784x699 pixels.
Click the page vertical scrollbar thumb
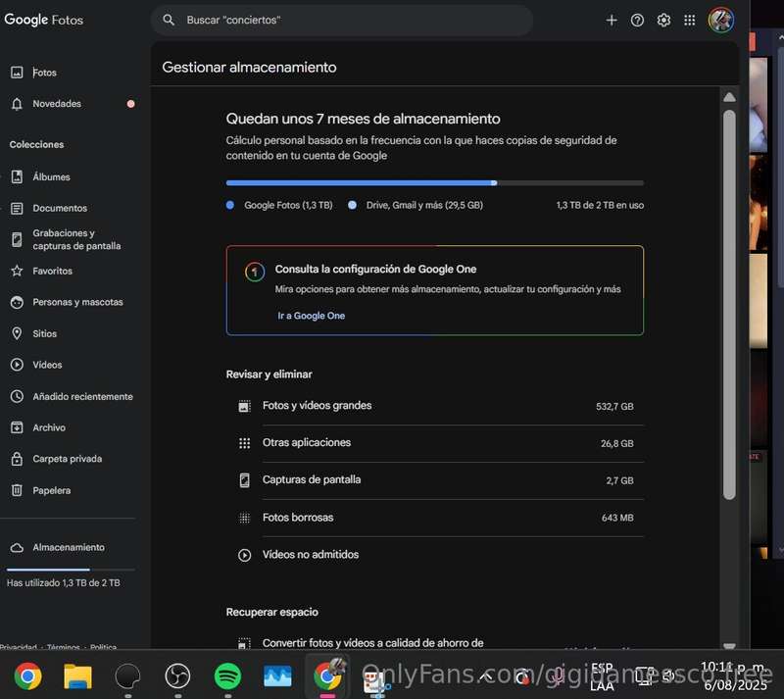pos(729,304)
